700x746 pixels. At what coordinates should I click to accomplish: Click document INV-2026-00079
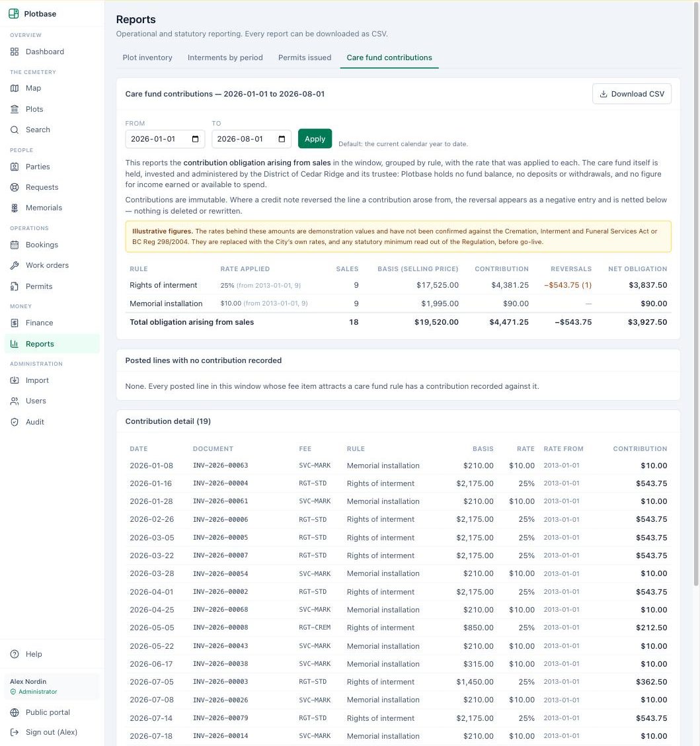coord(220,718)
